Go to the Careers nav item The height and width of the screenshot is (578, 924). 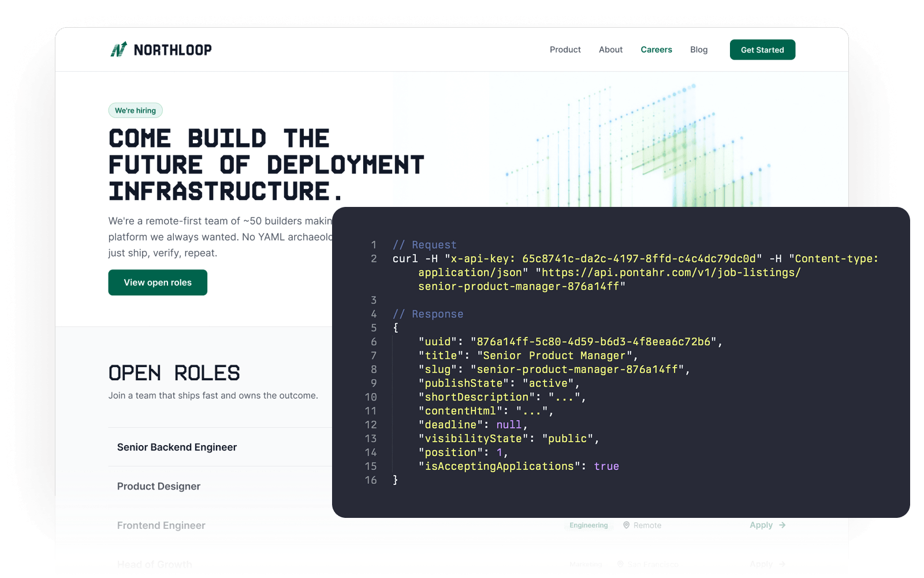pyautogui.click(x=656, y=50)
